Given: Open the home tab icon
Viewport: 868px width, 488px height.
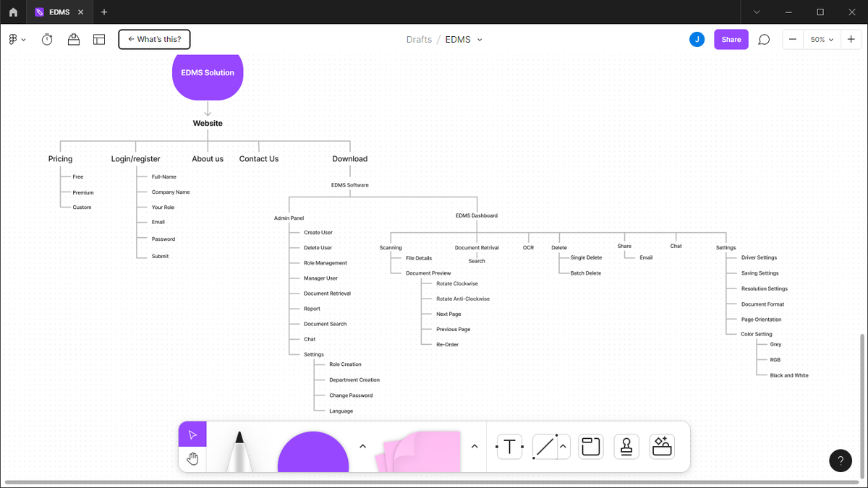Looking at the screenshot, I should (13, 12).
